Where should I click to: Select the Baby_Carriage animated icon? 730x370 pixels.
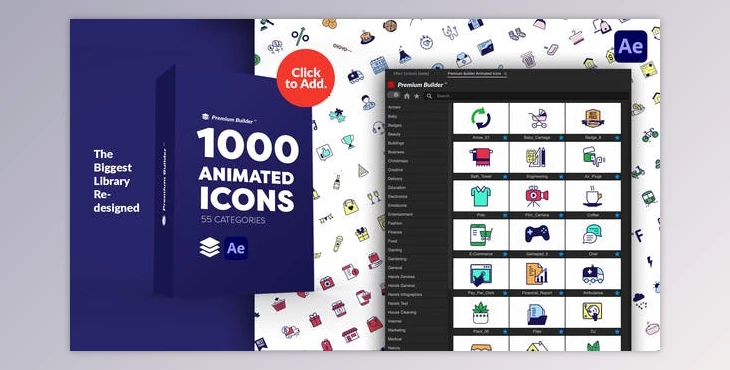537,119
